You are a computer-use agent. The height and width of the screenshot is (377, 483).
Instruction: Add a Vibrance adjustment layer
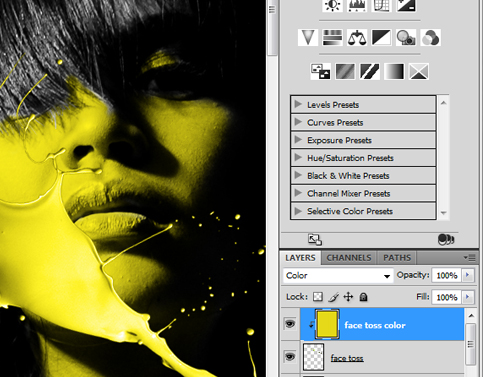pyautogui.click(x=308, y=37)
